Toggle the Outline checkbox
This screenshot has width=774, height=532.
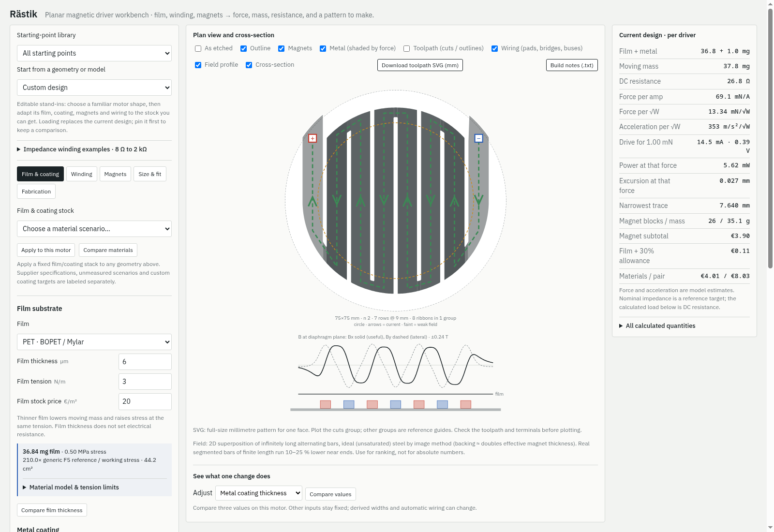(243, 49)
